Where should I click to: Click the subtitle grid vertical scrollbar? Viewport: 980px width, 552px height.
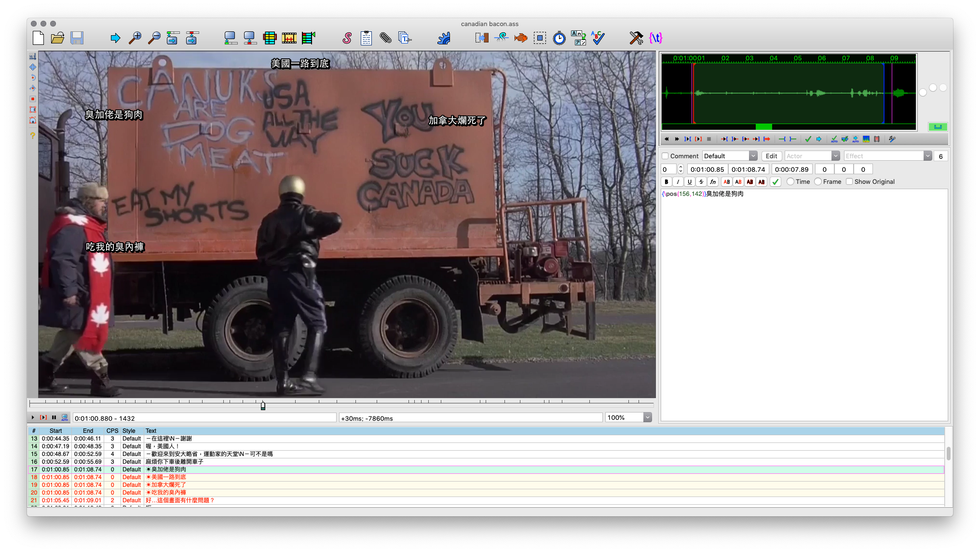[x=948, y=453]
